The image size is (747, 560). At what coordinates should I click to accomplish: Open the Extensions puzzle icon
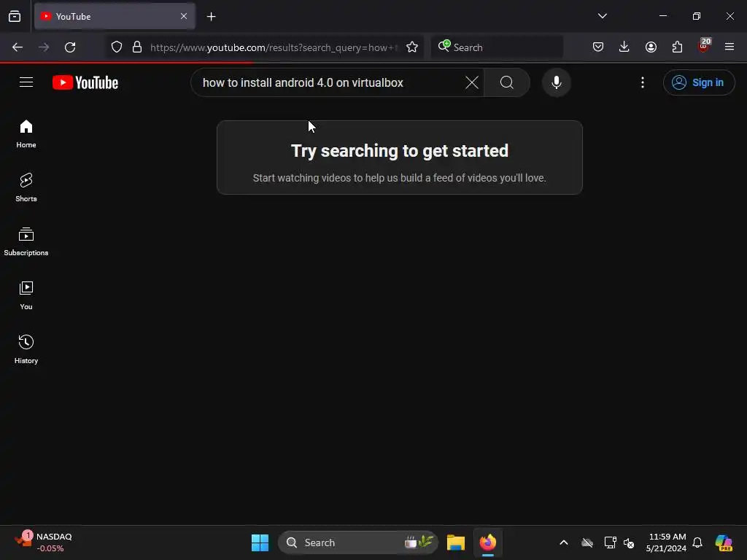point(677,47)
